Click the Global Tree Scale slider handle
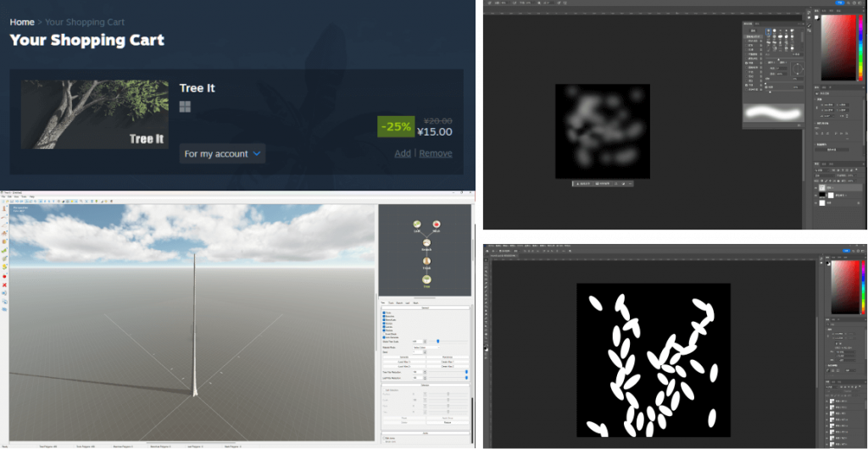868x449 pixels. point(438,341)
